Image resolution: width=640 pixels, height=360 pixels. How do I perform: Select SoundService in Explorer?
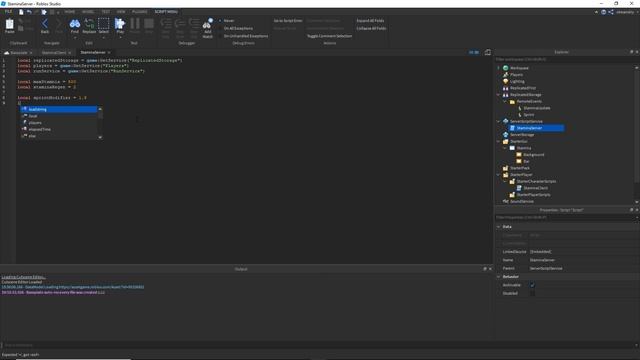coord(522,201)
